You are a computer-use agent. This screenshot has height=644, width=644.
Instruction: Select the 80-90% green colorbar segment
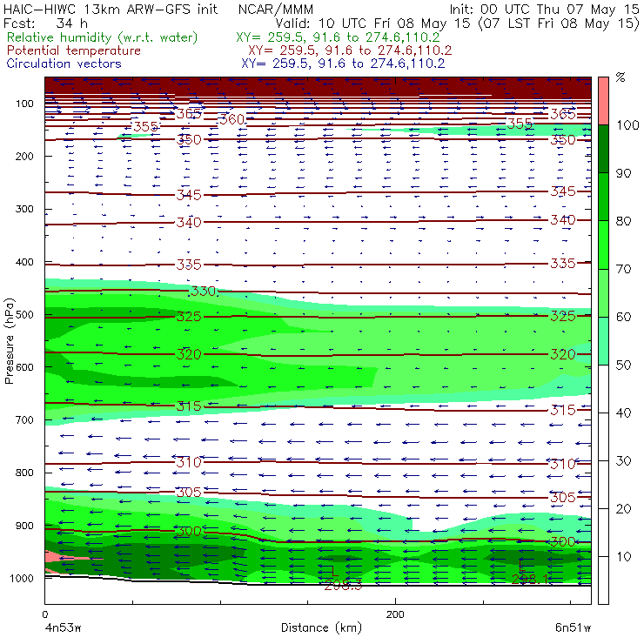(x=603, y=197)
